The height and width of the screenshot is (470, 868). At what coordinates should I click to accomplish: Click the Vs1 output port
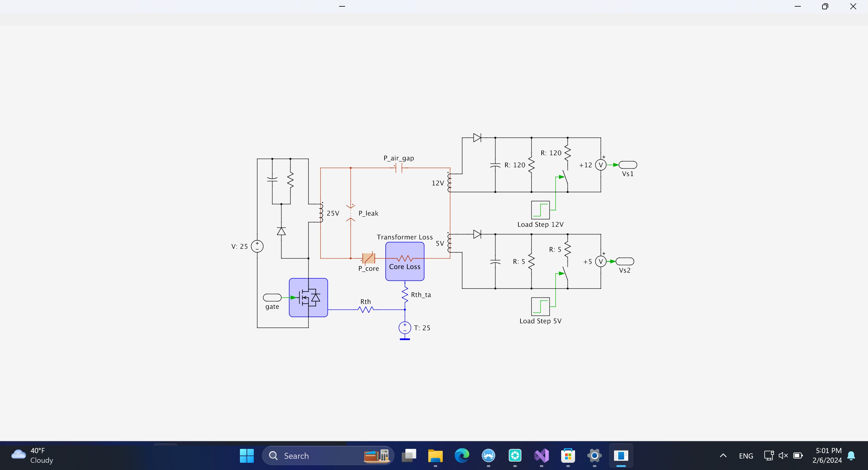[627, 165]
